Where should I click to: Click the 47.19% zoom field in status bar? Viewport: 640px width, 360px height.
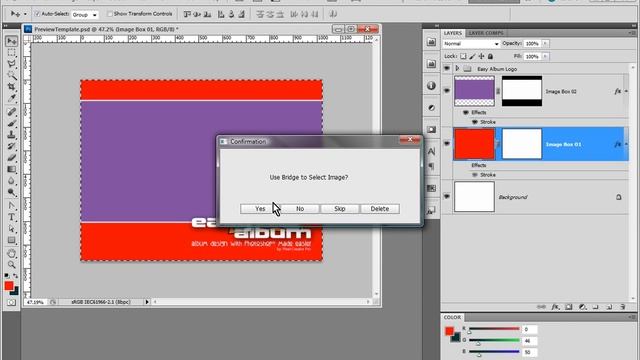coord(36,302)
